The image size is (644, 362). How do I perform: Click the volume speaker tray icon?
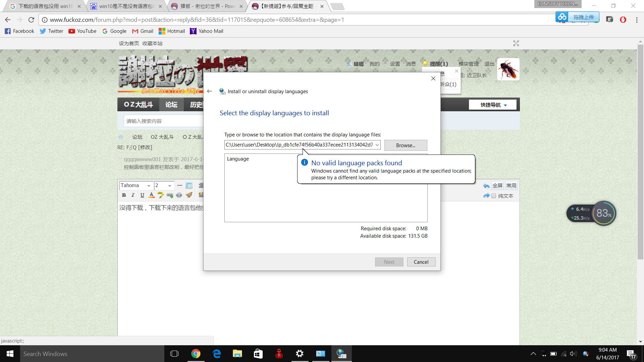tap(573, 354)
